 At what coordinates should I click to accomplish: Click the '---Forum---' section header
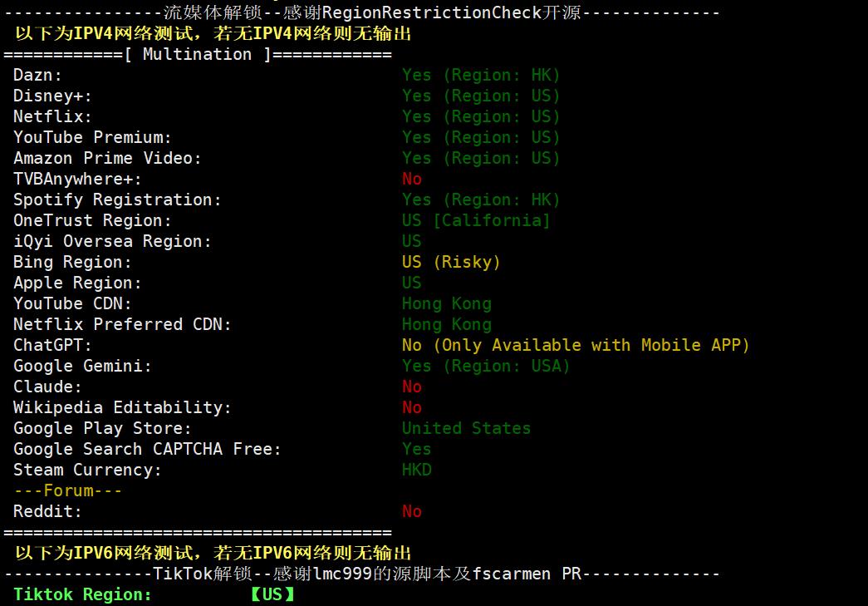67,491
